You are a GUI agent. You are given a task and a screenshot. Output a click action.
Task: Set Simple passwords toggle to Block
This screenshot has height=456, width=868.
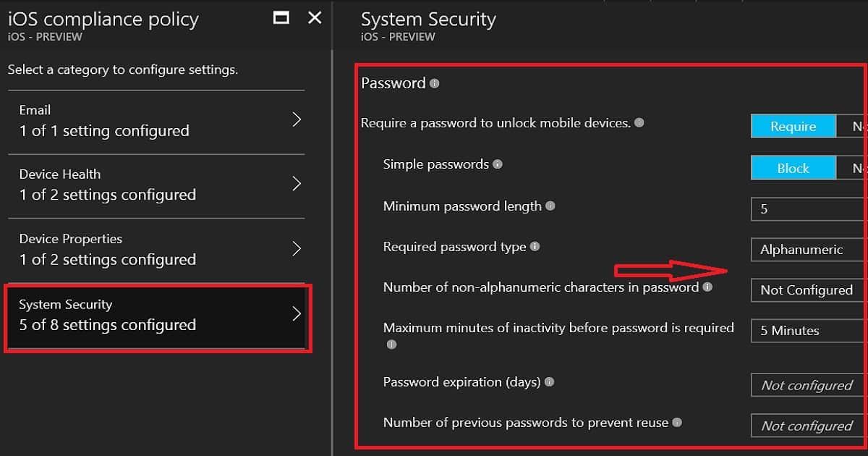click(x=793, y=168)
